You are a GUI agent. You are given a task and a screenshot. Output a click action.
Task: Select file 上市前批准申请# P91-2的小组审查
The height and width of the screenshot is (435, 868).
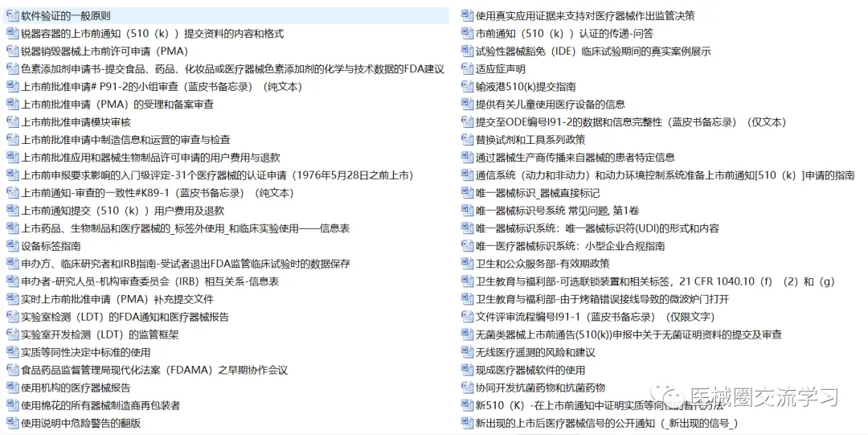click(162, 87)
